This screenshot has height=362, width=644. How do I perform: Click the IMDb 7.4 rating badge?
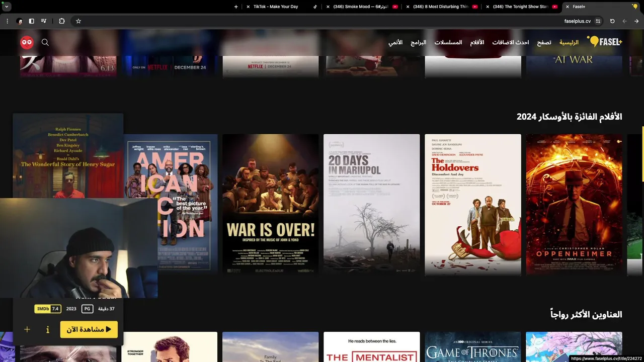[x=48, y=309]
